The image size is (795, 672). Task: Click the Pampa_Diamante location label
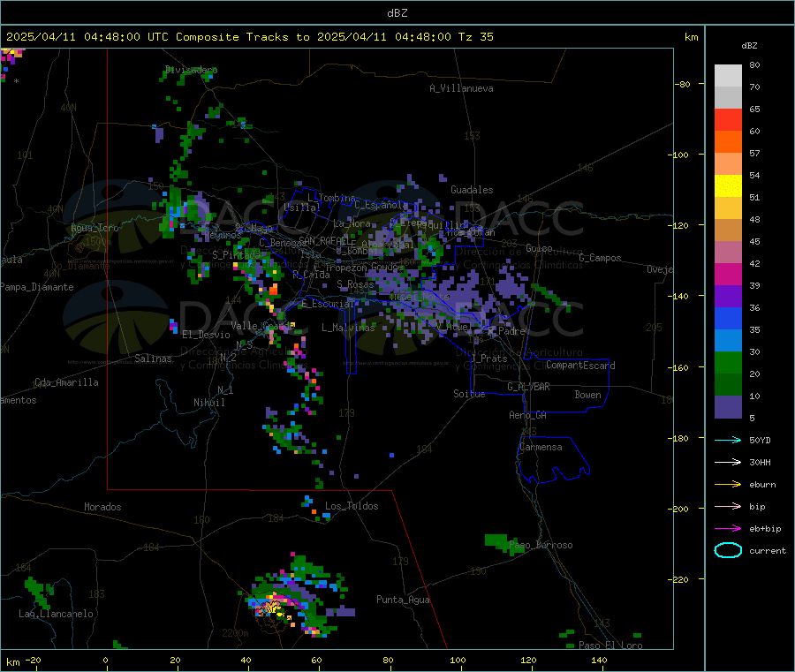click(x=36, y=287)
